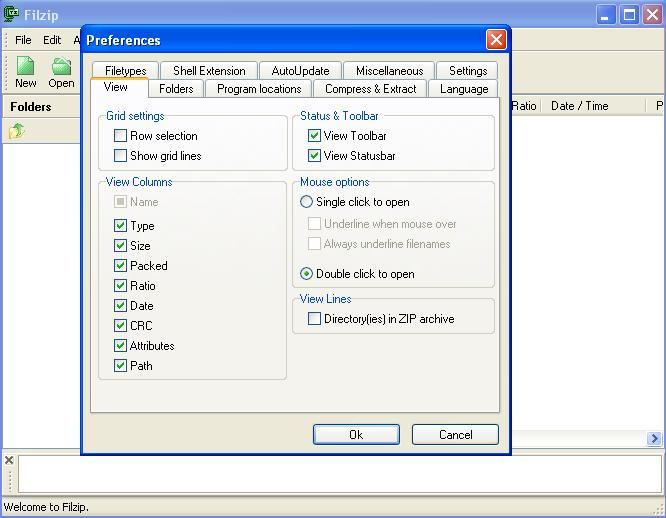
Task: Click the Ratio column header
Action: coord(525,106)
